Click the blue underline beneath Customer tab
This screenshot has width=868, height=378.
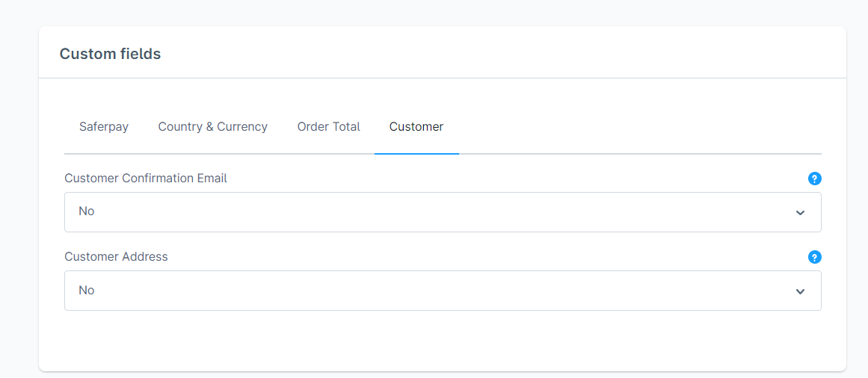(416, 154)
